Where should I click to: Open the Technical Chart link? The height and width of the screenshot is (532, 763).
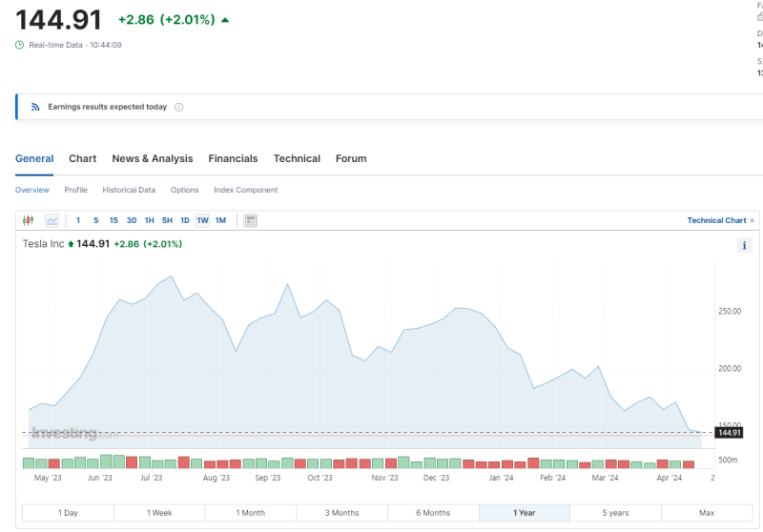(720, 220)
